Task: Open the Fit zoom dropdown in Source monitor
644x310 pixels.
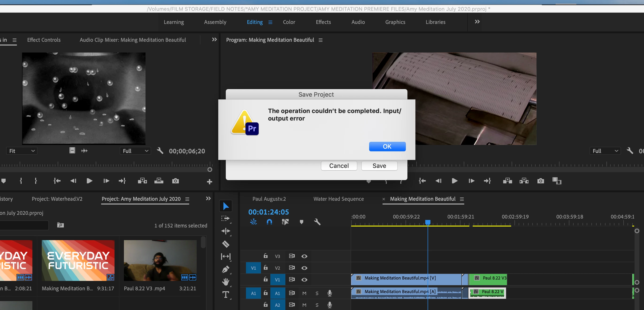Action: click(x=22, y=151)
